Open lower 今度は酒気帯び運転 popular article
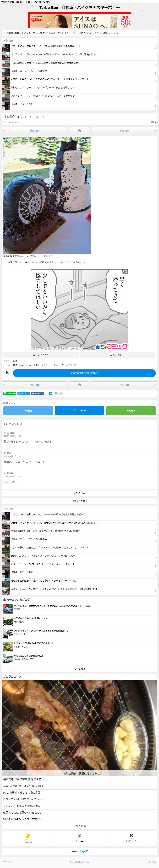The height and width of the screenshot is (868, 159). point(79,533)
